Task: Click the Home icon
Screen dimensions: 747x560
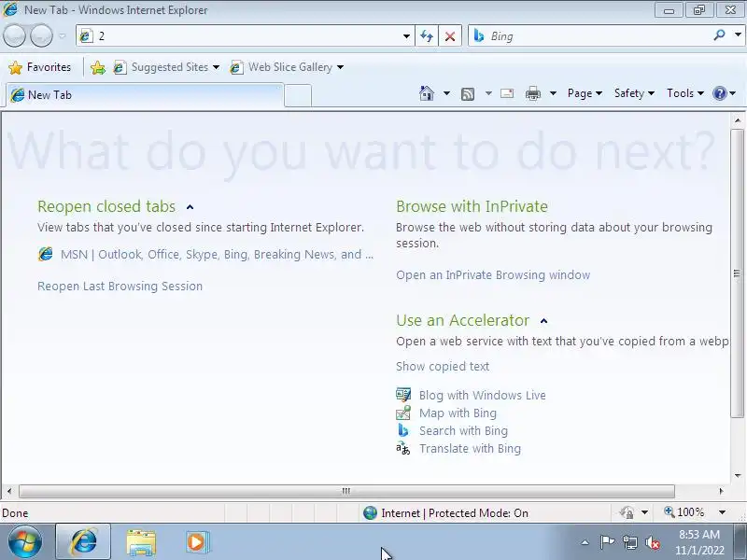Action: click(x=427, y=93)
